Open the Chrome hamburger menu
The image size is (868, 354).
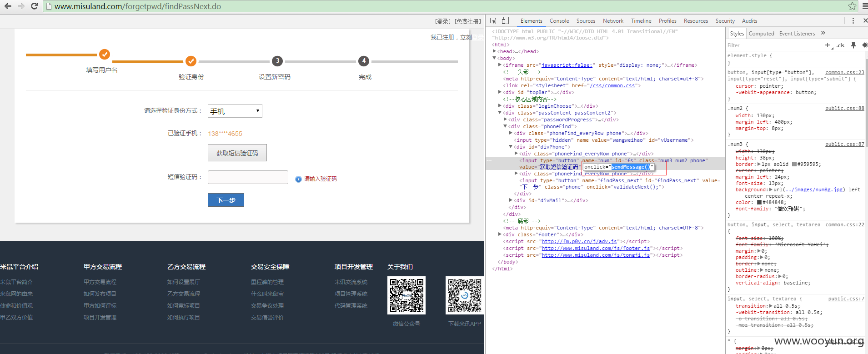click(864, 6)
